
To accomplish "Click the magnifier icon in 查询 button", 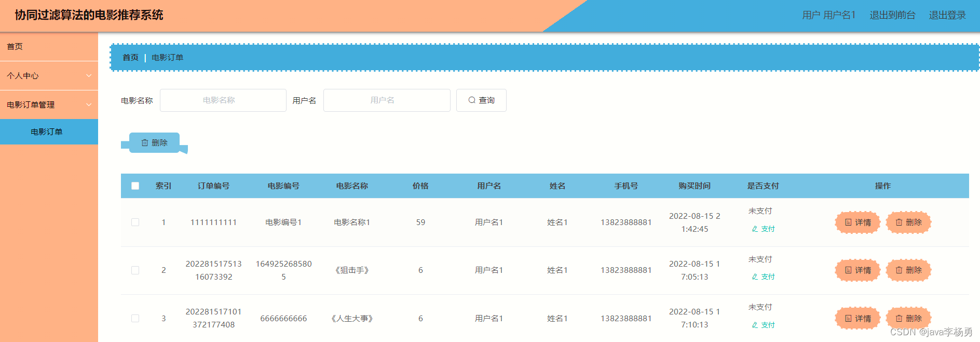I will (472, 100).
